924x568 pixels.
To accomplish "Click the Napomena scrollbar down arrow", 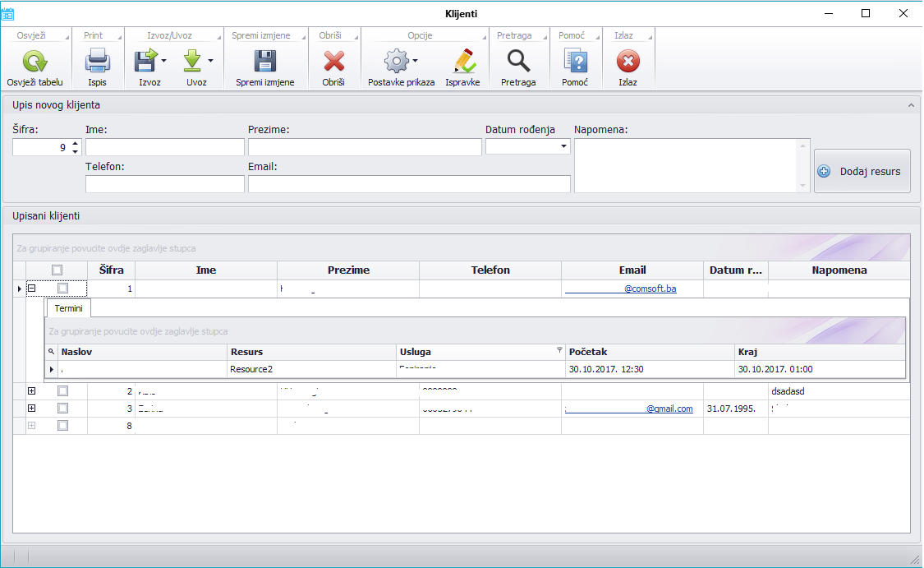I will (802, 186).
